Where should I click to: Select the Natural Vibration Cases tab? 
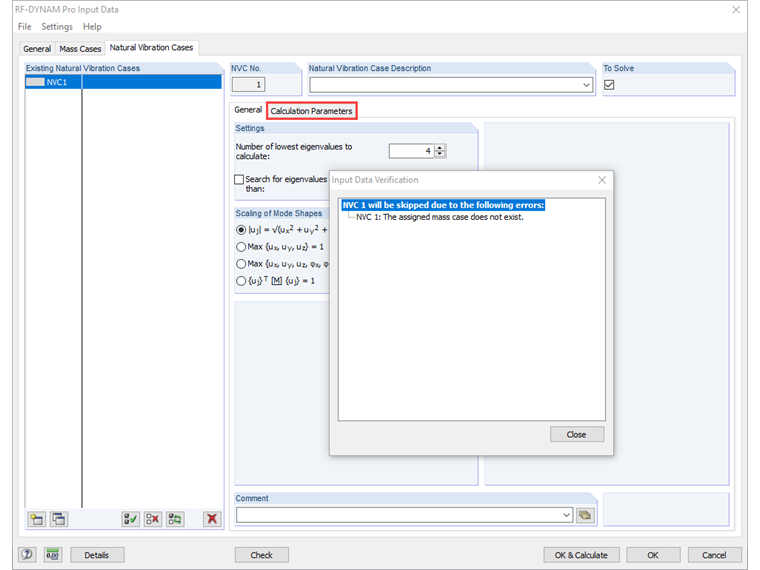pos(151,48)
